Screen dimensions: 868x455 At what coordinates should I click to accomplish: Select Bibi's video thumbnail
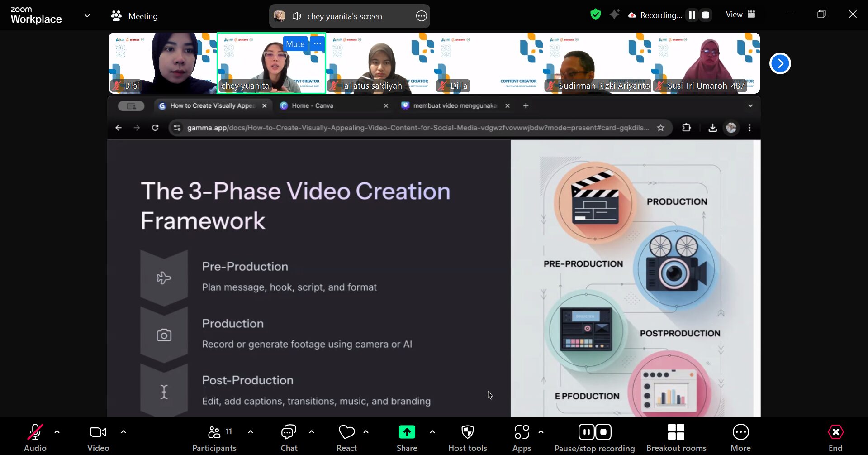point(163,63)
